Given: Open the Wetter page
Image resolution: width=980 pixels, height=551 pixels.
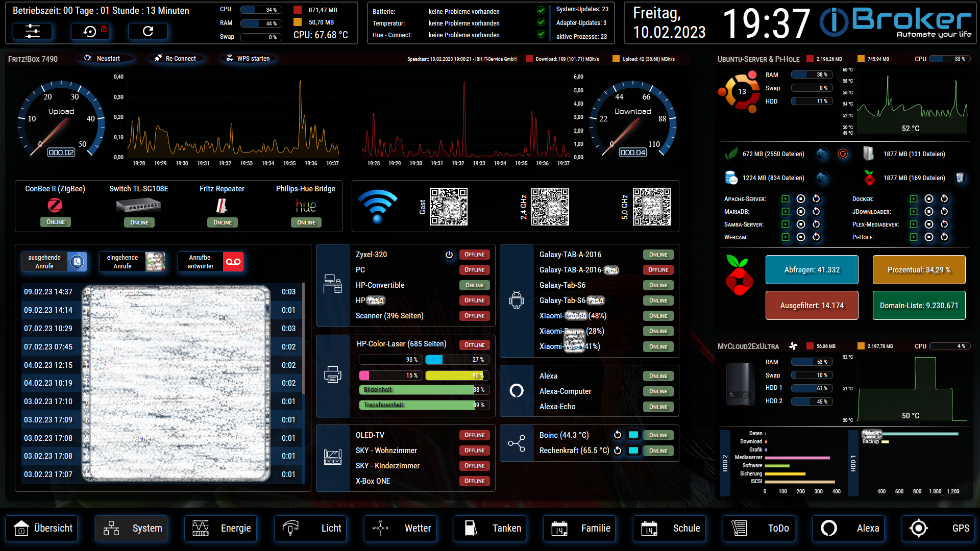Looking at the screenshot, I should [400, 529].
